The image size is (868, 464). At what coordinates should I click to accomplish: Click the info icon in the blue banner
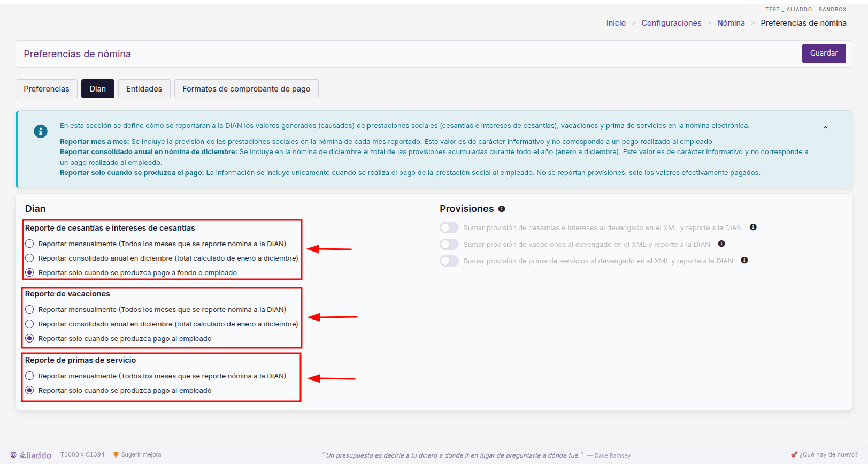pos(41,131)
